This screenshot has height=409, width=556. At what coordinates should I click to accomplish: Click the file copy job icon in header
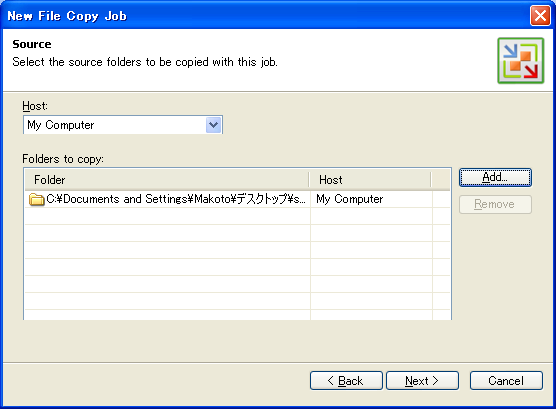point(521,61)
